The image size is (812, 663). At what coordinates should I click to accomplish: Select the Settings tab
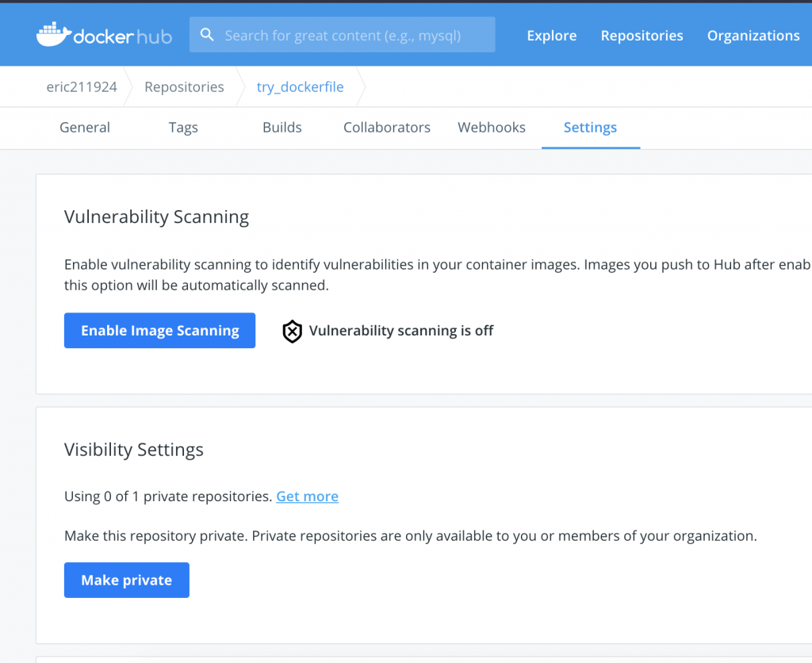[x=590, y=128]
